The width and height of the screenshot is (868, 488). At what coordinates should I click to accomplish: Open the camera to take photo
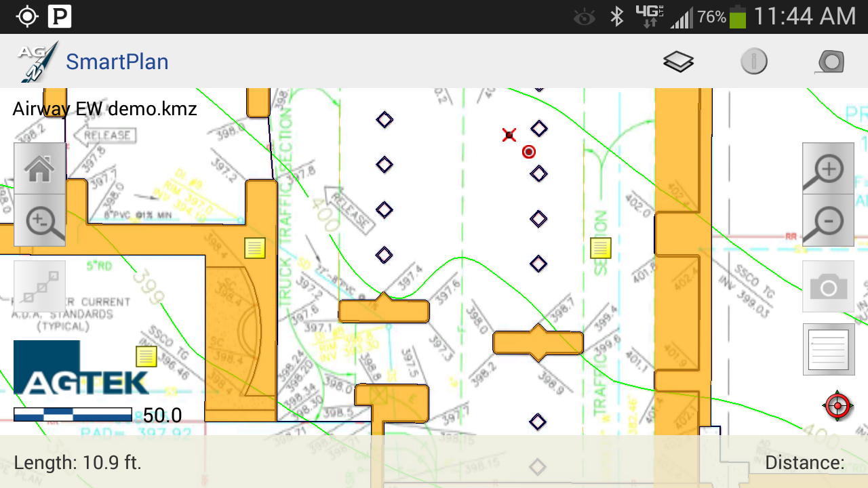(828, 287)
